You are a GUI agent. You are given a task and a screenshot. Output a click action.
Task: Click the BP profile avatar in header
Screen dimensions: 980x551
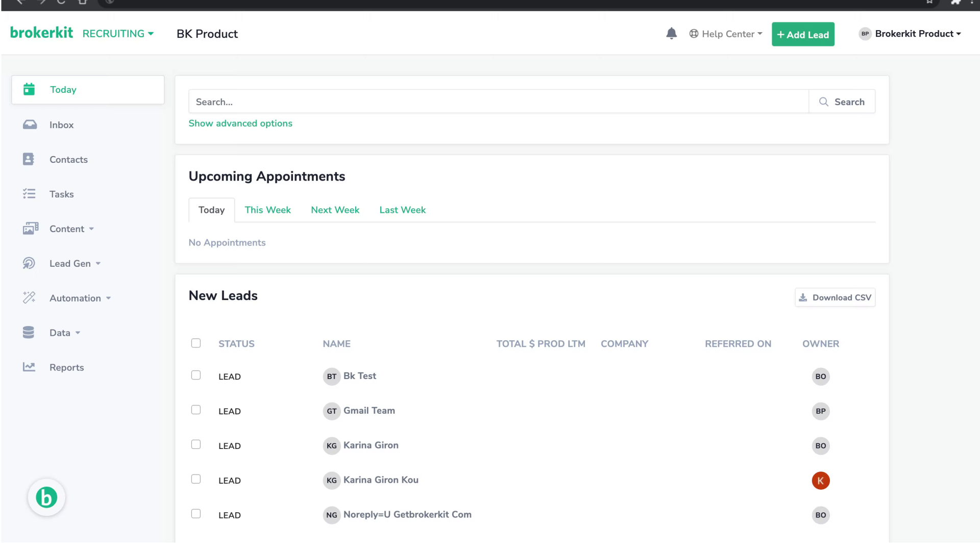[x=865, y=34]
